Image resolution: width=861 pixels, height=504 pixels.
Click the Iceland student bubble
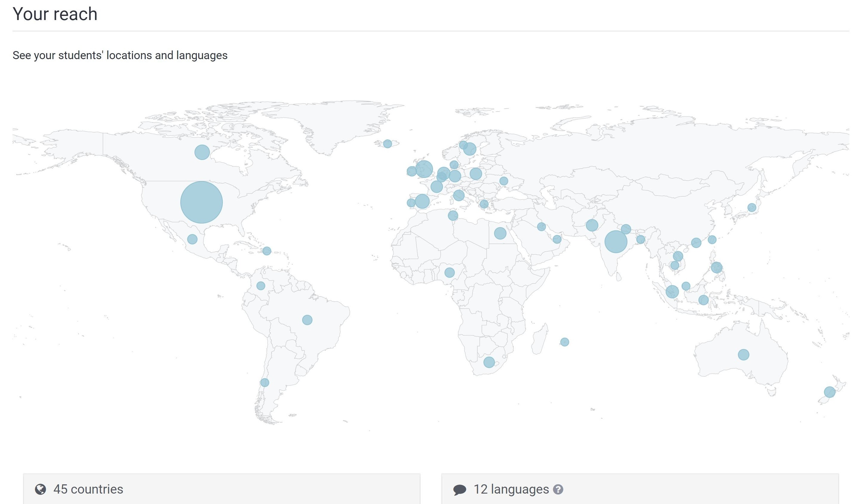[387, 144]
